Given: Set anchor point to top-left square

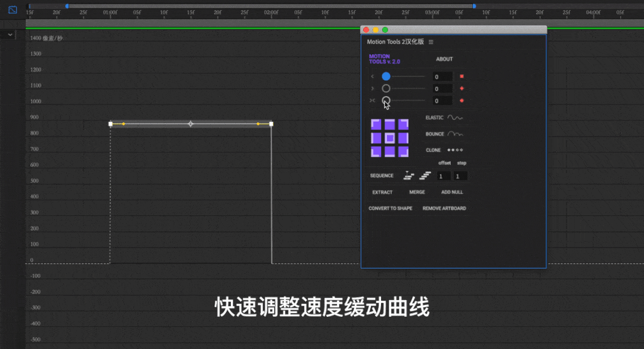Looking at the screenshot, I should click(x=376, y=124).
